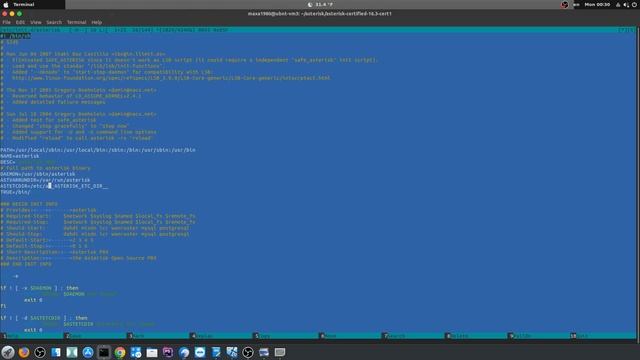
Task: Click the temperature indicator in the top bar
Action: pyautogui.click(x=320, y=4)
